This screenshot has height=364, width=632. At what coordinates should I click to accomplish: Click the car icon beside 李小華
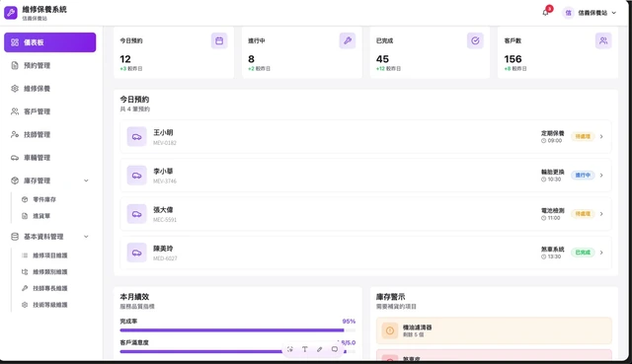coord(136,176)
